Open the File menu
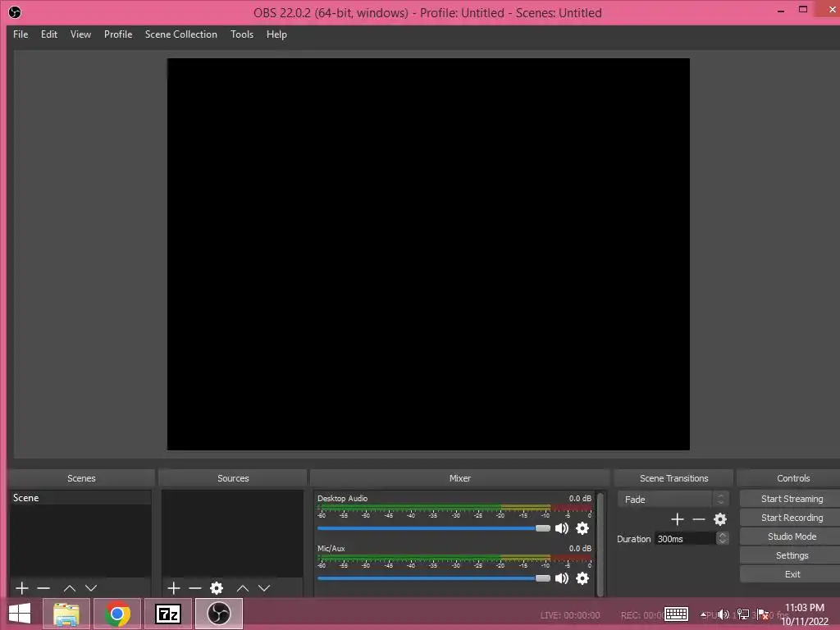 coord(21,34)
